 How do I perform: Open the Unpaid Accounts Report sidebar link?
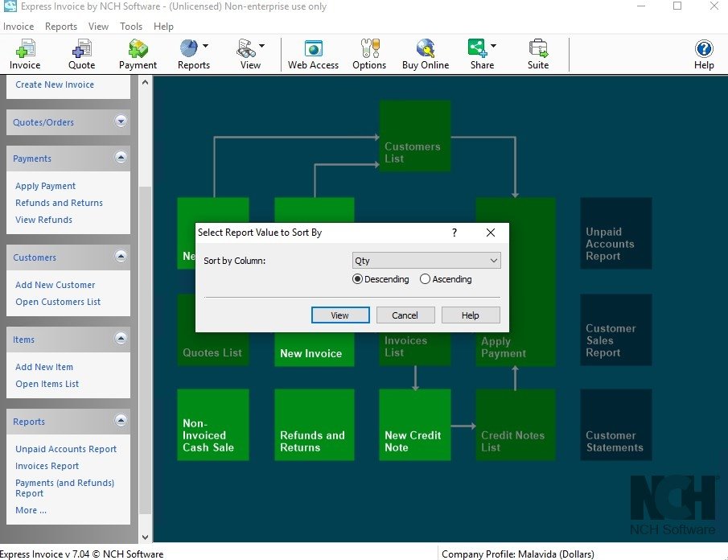point(66,449)
